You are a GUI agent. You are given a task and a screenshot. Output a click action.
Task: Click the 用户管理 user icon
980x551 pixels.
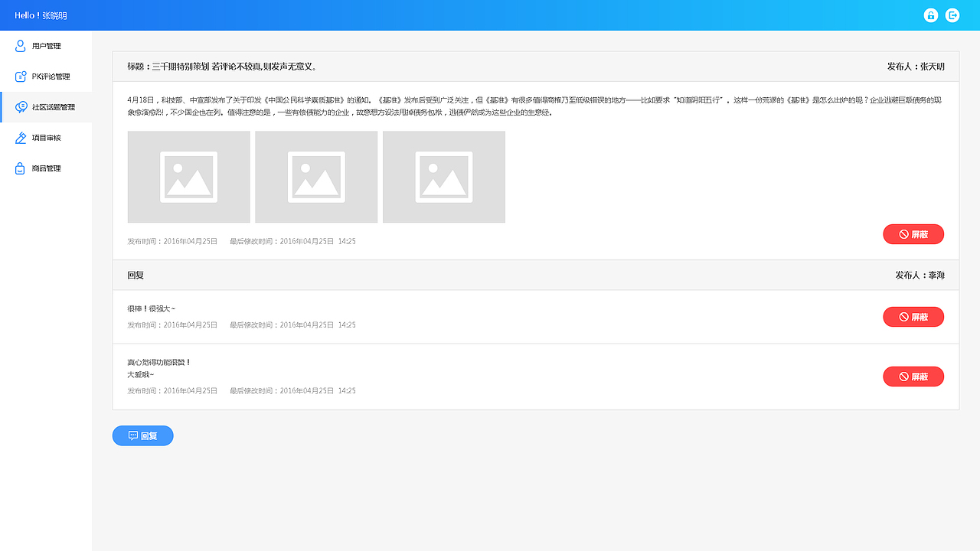tap(21, 46)
